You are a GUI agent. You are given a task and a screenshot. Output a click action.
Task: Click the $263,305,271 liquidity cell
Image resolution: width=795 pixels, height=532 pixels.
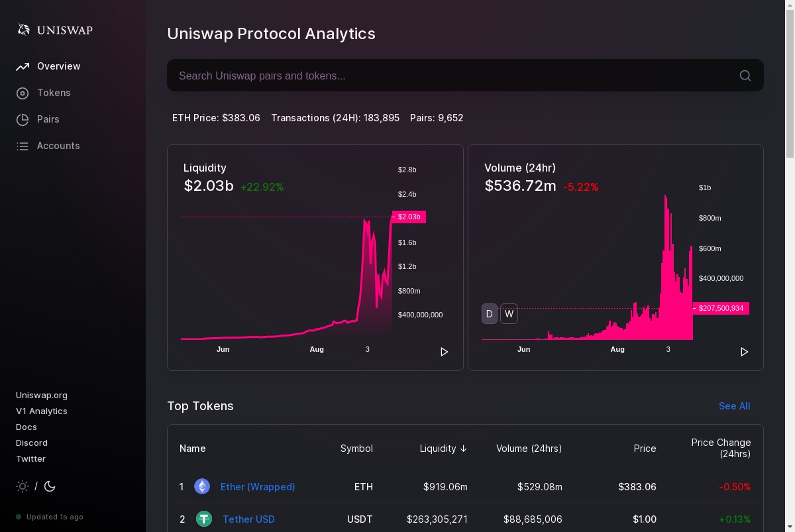(x=437, y=519)
